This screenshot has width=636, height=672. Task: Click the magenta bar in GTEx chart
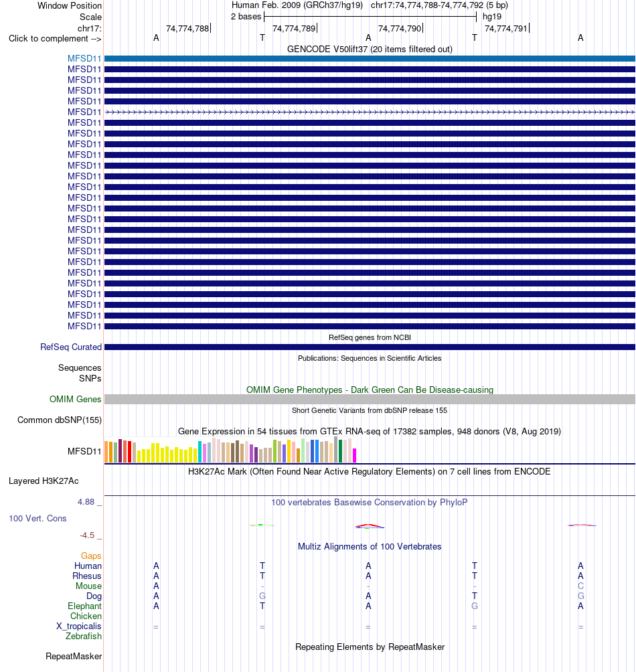click(354, 455)
